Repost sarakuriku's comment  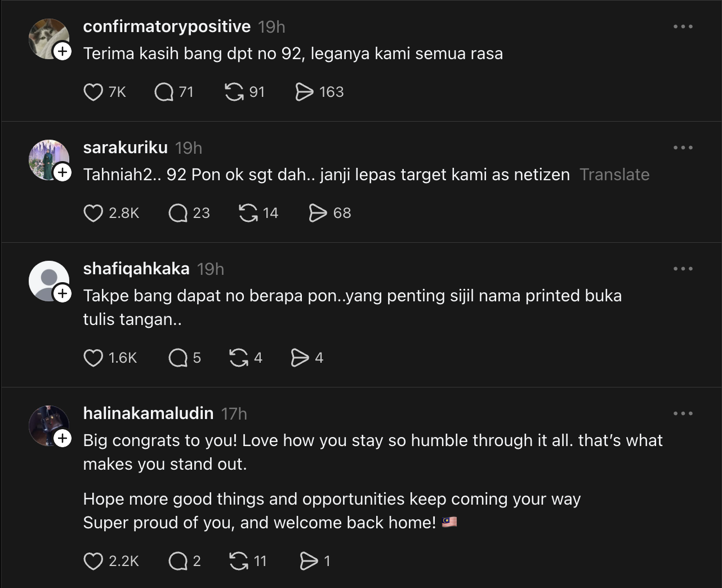click(x=248, y=213)
